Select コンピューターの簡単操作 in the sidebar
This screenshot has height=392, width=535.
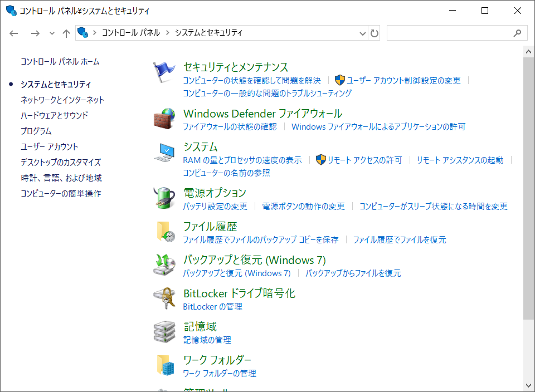61,194
